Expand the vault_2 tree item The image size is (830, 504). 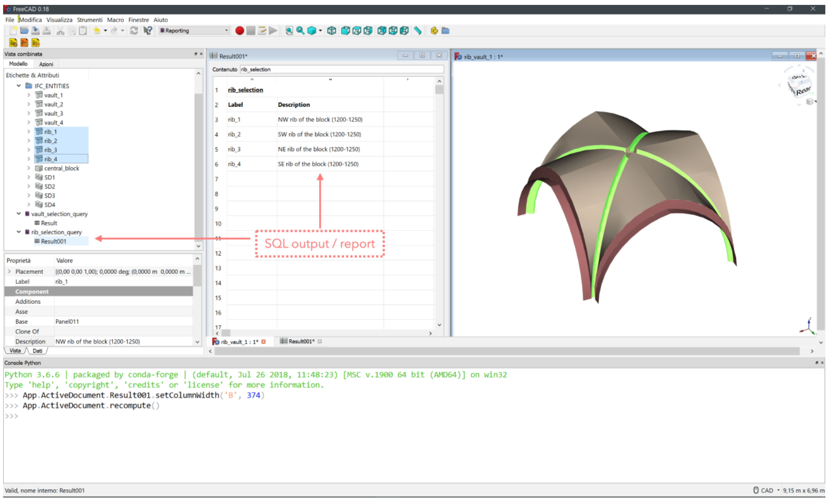coord(29,104)
